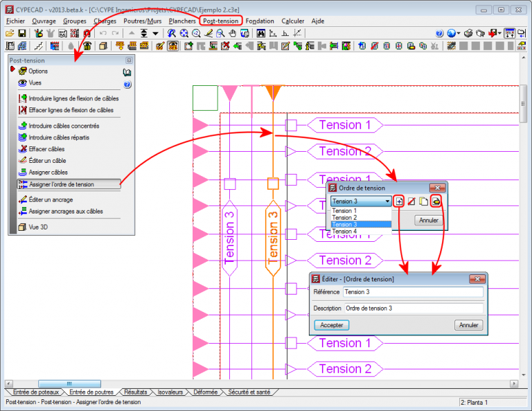Click the horizontal scrollbar right arrow

[514, 383]
